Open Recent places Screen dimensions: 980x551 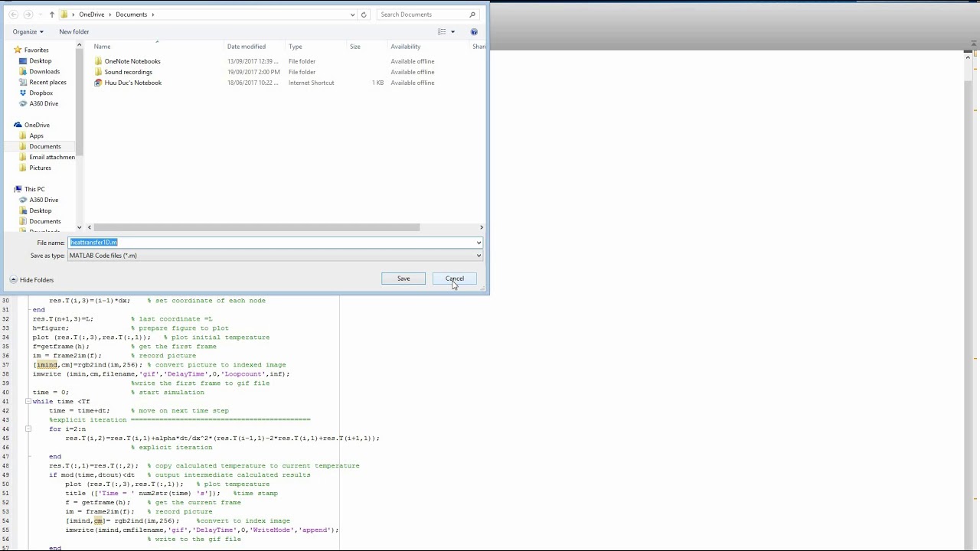(x=47, y=82)
